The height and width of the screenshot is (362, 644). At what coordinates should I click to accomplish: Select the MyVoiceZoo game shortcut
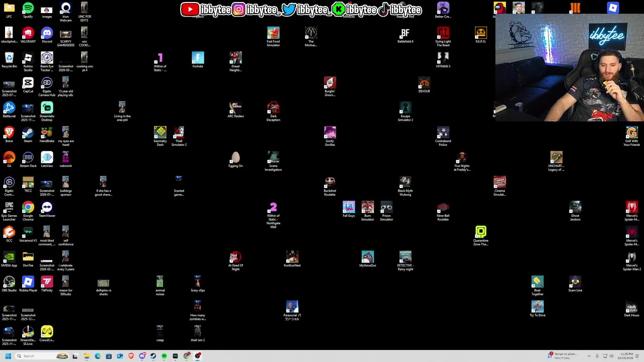pos(367,259)
